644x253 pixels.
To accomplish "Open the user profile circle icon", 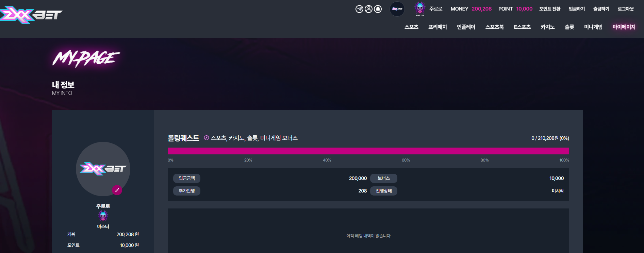I will pos(368,9).
